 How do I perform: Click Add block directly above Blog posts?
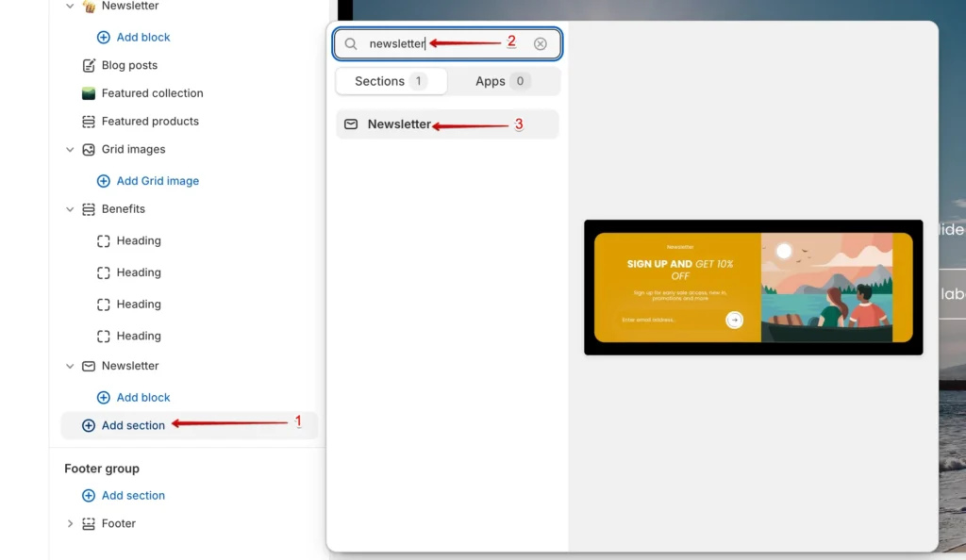[x=134, y=37]
